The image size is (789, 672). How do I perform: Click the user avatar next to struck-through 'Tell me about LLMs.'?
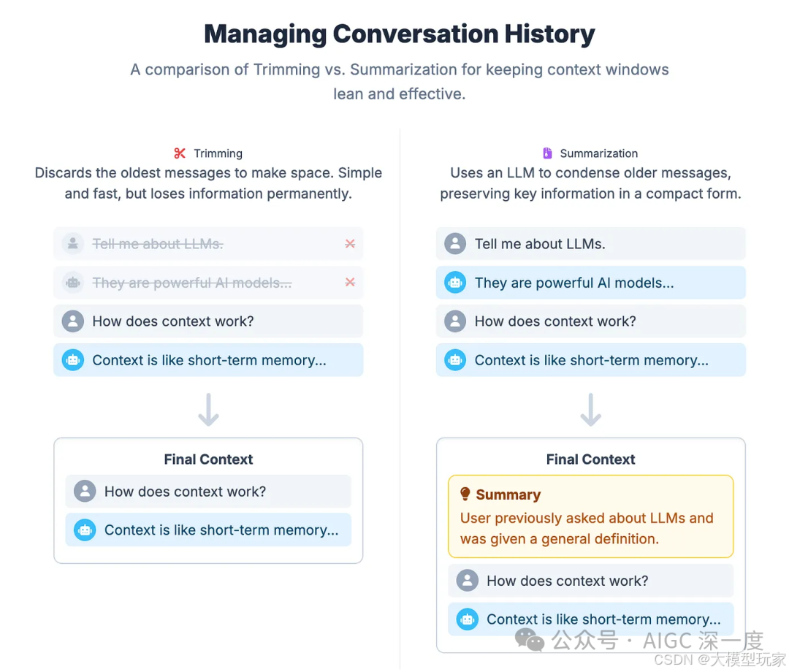[x=73, y=244]
